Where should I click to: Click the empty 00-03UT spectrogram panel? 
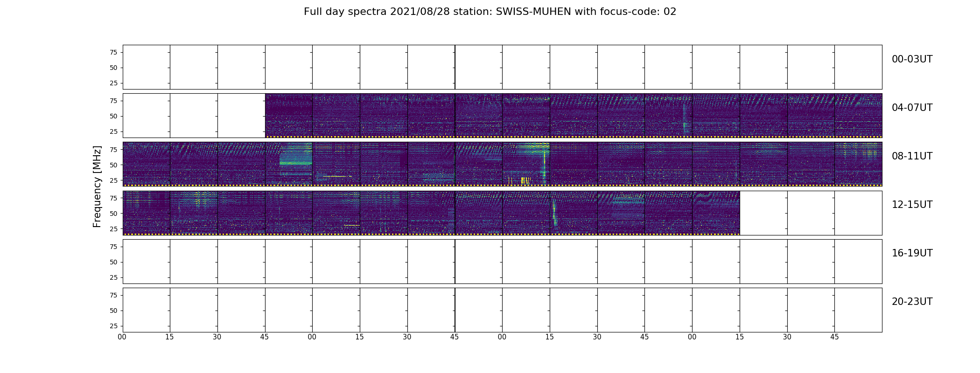coord(502,67)
